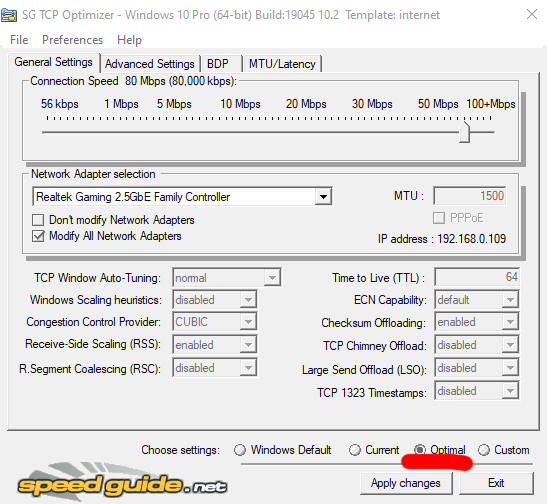Click the SG TCP Optimizer title bar icon

pos(9,15)
